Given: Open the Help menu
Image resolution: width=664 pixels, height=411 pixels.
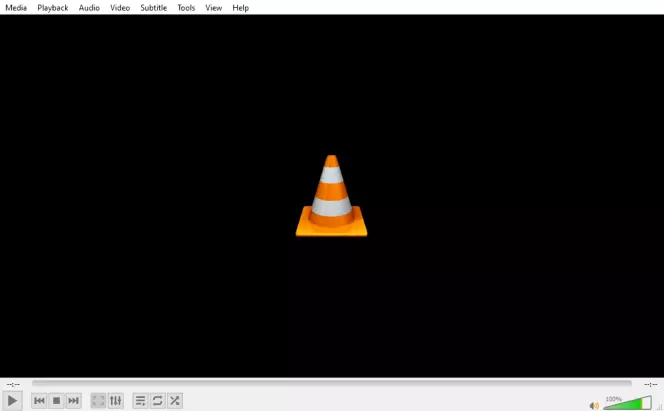Looking at the screenshot, I should [240, 8].
